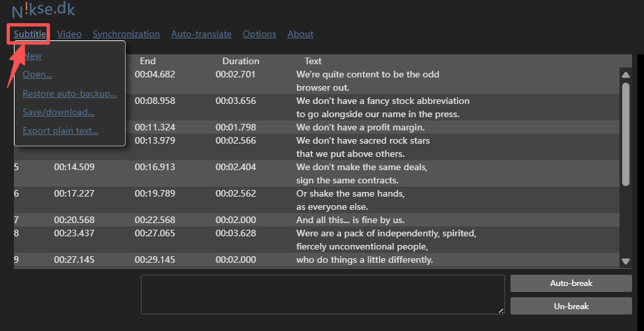Click the Nikse.dk logo

point(43,9)
